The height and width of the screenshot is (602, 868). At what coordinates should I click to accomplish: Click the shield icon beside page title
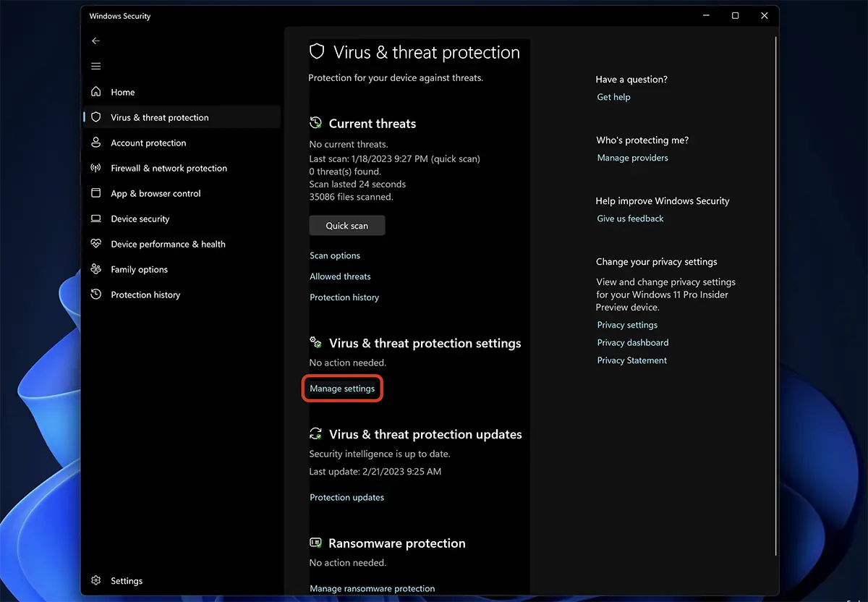316,52
